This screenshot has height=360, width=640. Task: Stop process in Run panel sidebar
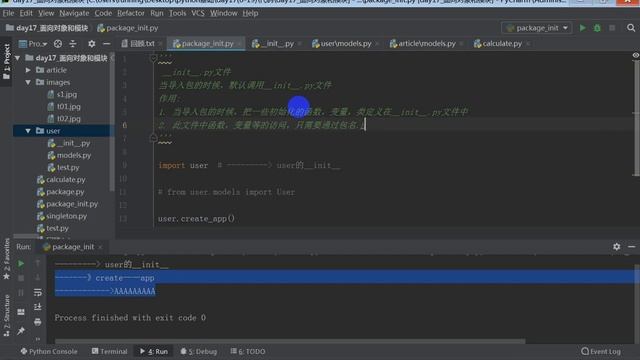(21, 278)
